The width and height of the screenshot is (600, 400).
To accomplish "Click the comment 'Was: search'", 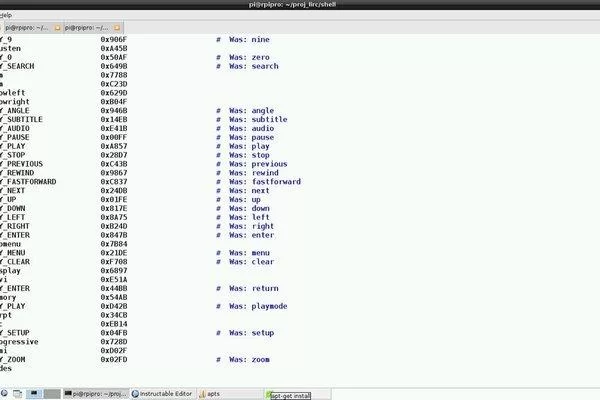I will click(x=254, y=66).
